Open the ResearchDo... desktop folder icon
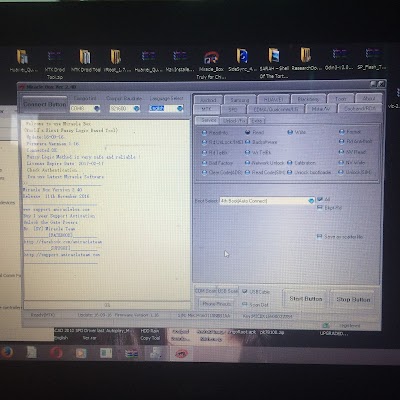This screenshot has height=400, width=400. (x=305, y=59)
